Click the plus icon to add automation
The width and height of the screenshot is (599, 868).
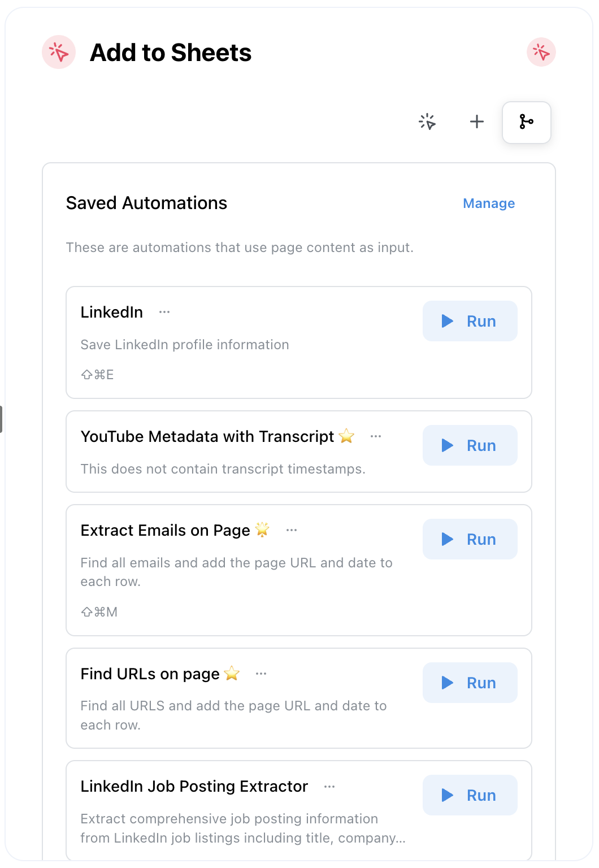click(477, 121)
